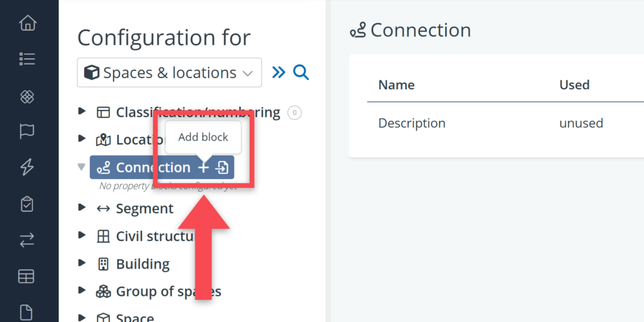The height and width of the screenshot is (322, 644).
Task: Expand the Segment tree node
Action: (x=82, y=208)
